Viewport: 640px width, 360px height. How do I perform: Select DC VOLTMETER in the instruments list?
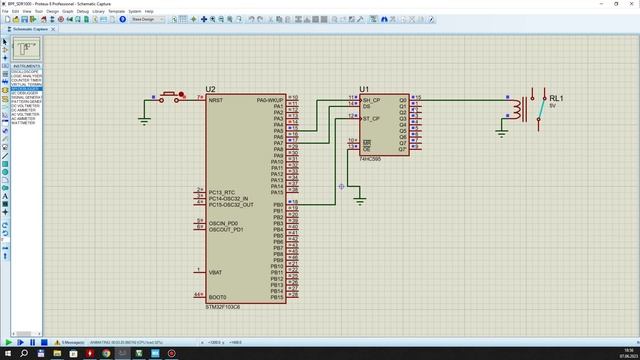26,106
